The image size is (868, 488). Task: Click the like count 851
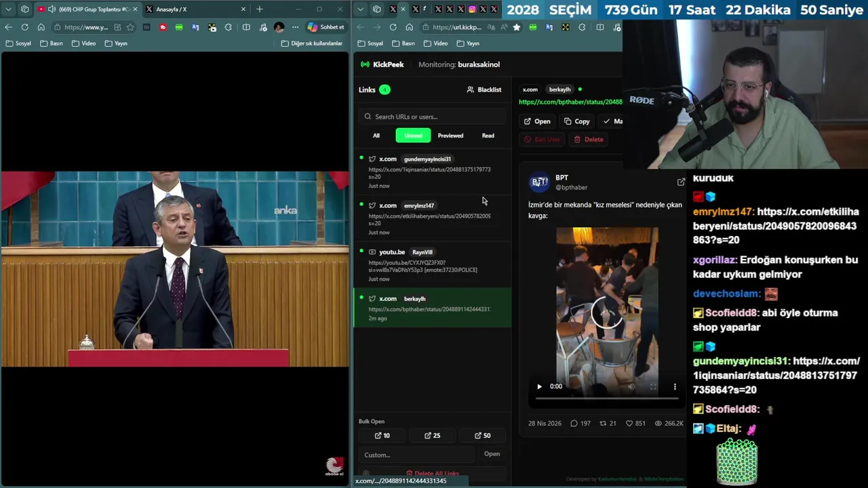click(x=635, y=423)
